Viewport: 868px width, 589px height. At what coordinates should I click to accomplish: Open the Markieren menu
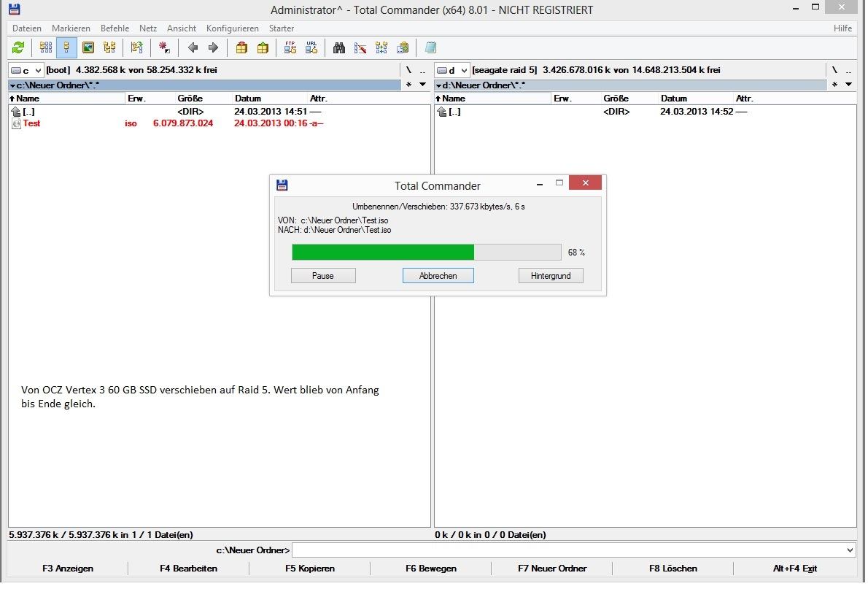tap(71, 28)
